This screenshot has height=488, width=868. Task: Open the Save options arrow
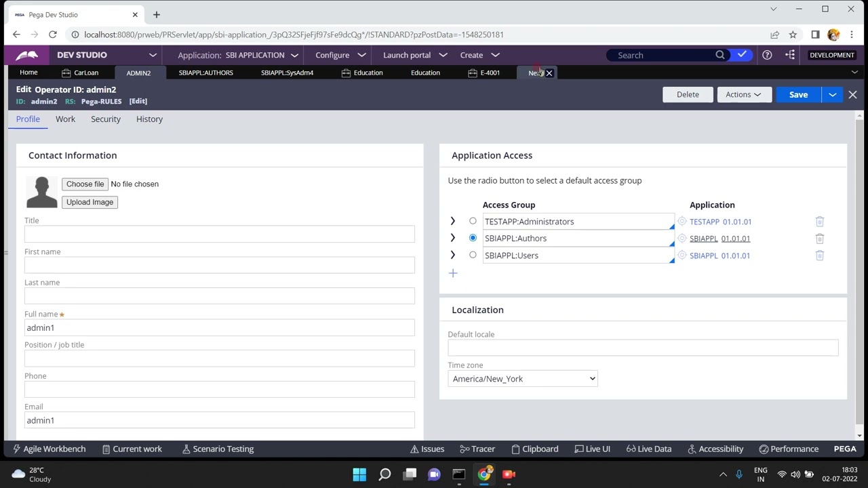coord(832,94)
